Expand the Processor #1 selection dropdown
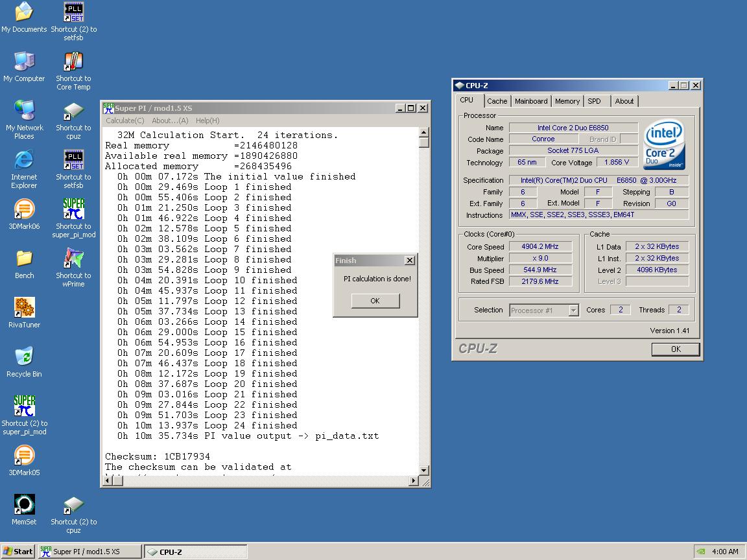The width and height of the screenshot is (747, 560). 574,310
